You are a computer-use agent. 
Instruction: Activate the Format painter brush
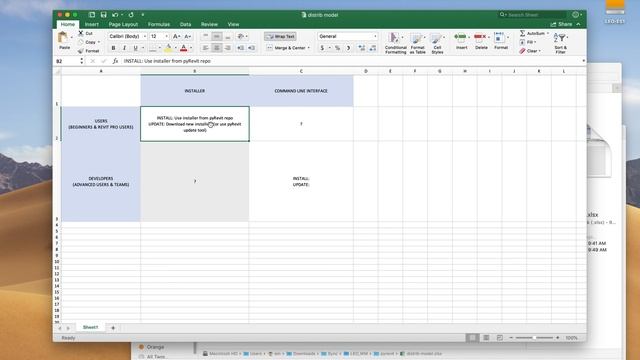tap(81, 51)
